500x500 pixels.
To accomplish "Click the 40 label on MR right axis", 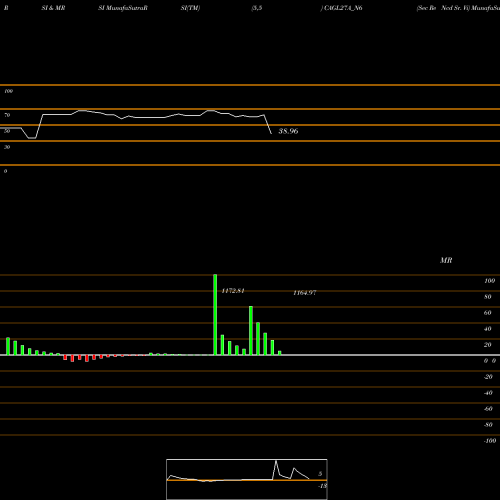I will (488, 329).
